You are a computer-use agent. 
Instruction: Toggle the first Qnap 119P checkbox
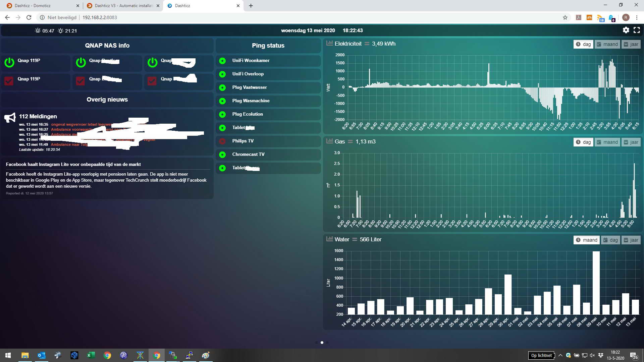coord(9,81)
